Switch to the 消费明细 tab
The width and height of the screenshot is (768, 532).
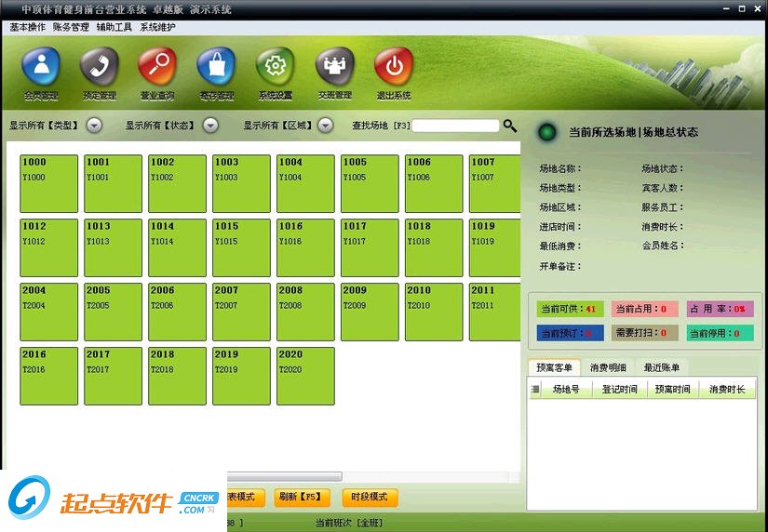click(608, 367)
